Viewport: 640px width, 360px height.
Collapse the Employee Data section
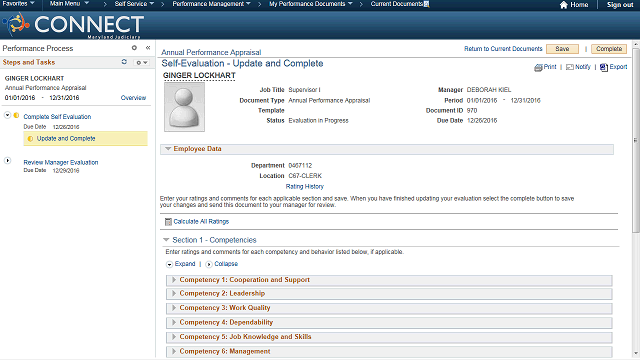[168, 149]
